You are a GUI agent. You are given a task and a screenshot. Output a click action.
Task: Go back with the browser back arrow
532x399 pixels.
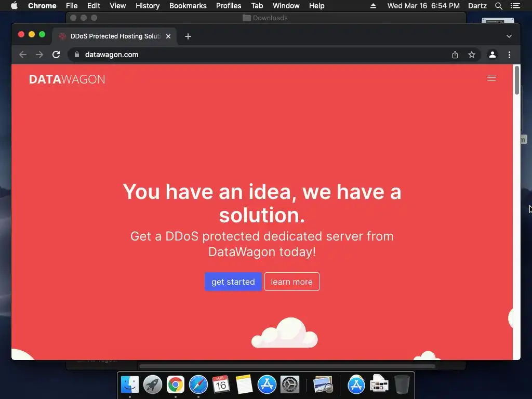click(x=23, y=55)
